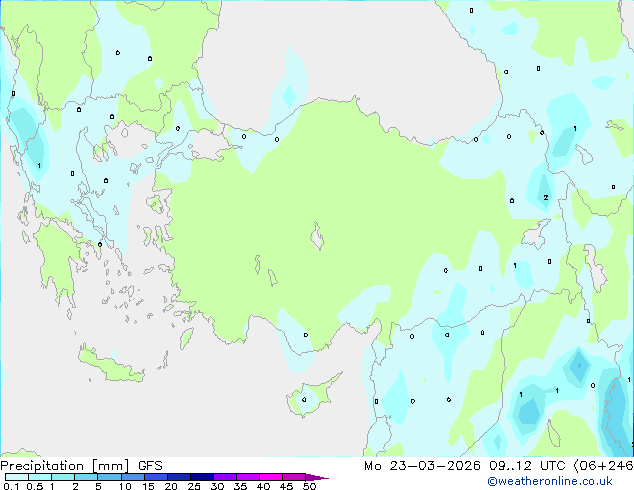Click the legend label "0.5"
The width and height of the screenshot is (634, 490).
point(34,486)
